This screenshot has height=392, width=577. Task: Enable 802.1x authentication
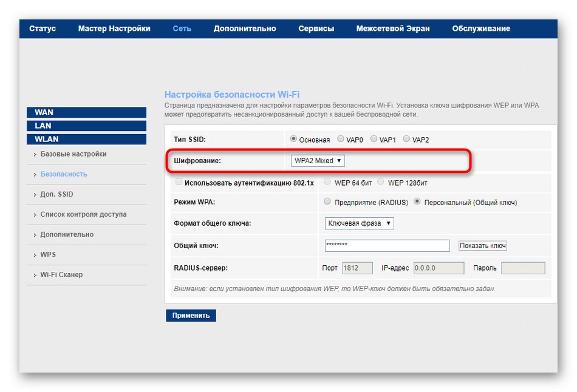[179, 181]
